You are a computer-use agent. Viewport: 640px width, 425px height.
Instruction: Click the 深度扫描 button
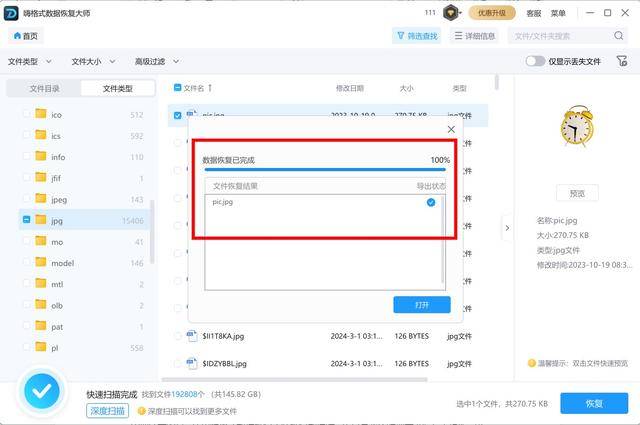coord(108,411)
